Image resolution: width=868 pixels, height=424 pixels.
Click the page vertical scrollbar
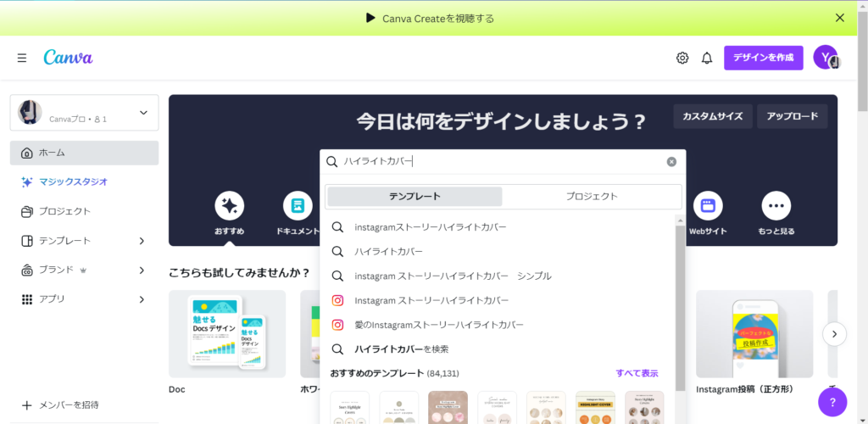(x=862, y=61)
